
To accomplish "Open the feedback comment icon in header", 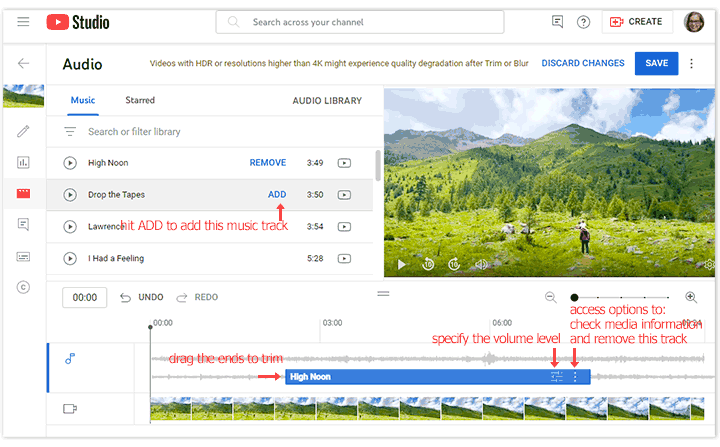I will (x=557, y=22).
